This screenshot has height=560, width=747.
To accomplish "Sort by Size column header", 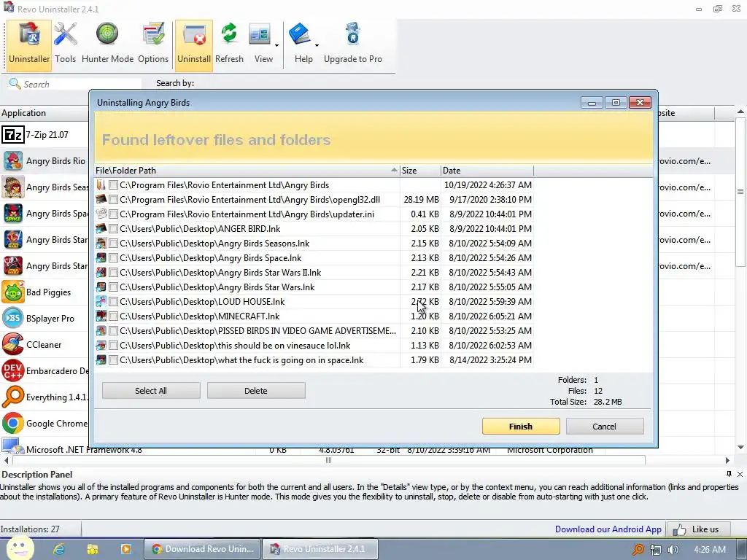I will [x=420, y=171].
